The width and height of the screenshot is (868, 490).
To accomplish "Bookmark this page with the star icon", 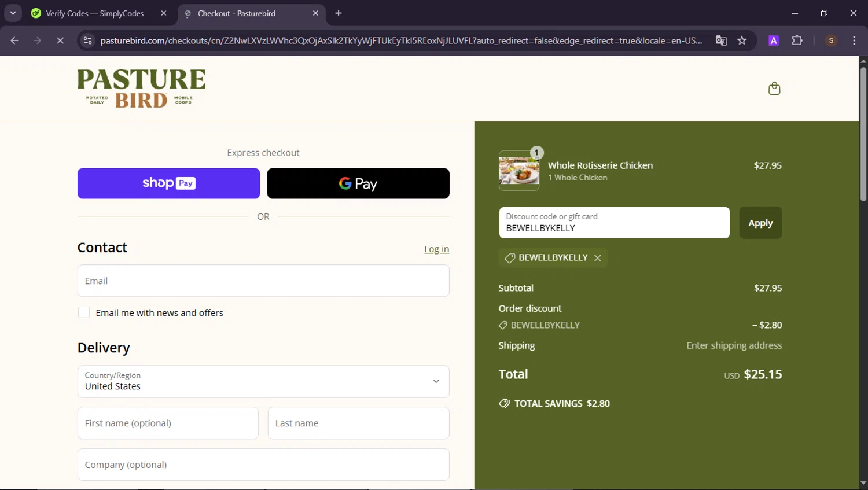I will 742,40.
